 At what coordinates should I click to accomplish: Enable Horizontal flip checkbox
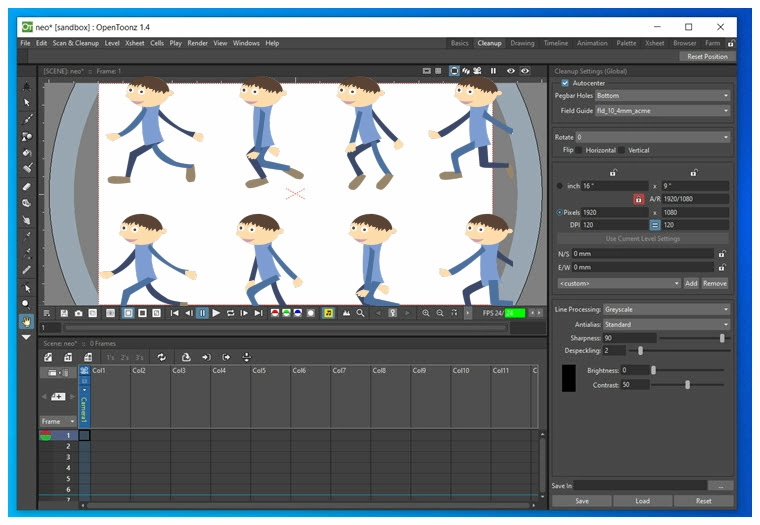(579, 150)
